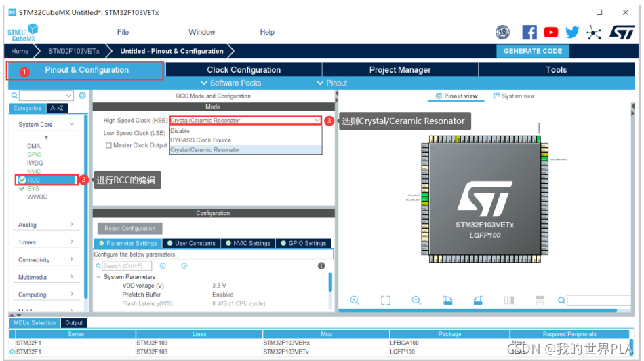Switch to Pinout view
This screenshot has width=644, height=361.
point(457,96)
